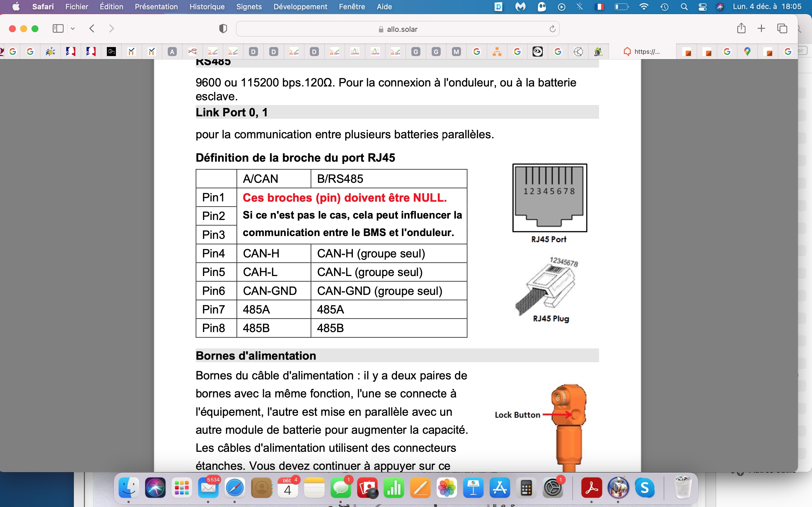The width and height of the screenshot is (812, 507).
Task: Expand the sidebar dropdown chevron
Action: pyautogui.click(x=73, y=29)
